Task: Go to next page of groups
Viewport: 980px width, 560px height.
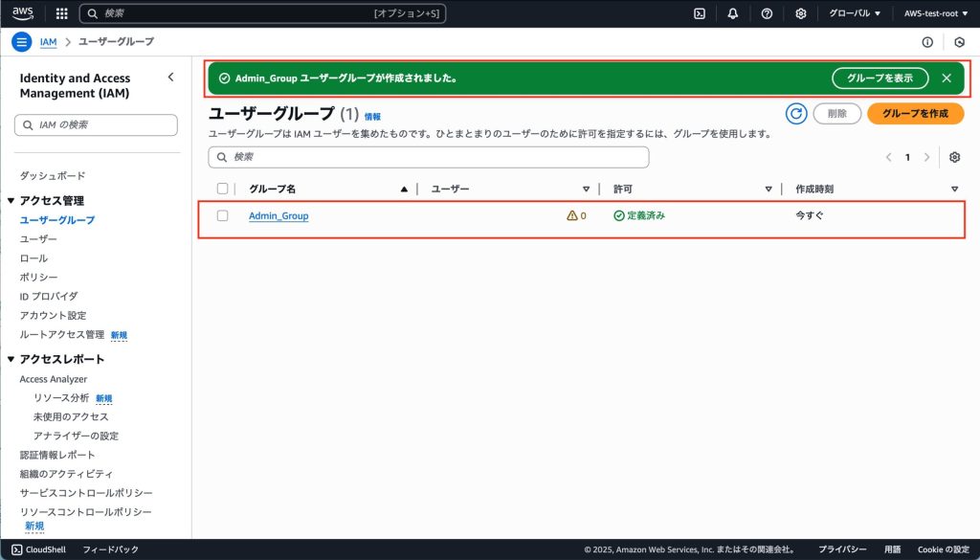Action: (926, 157)
